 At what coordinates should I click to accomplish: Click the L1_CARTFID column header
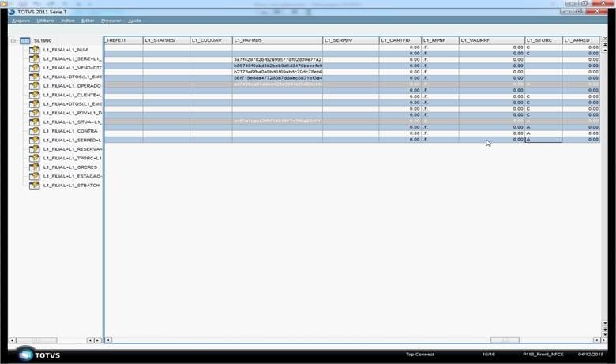click(x=400, y=40)
